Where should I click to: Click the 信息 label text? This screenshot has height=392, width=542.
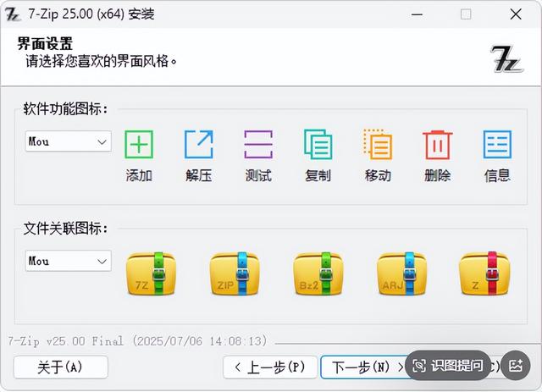[497, 175]
